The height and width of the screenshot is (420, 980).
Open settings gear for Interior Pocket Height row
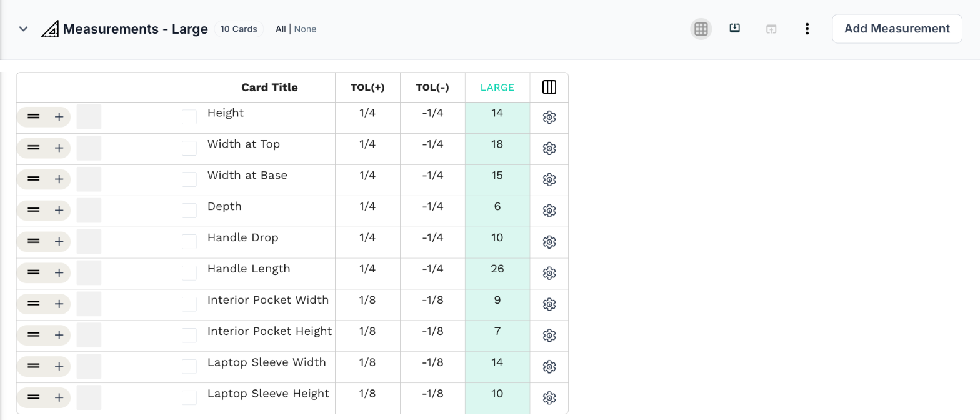[549, 336]
